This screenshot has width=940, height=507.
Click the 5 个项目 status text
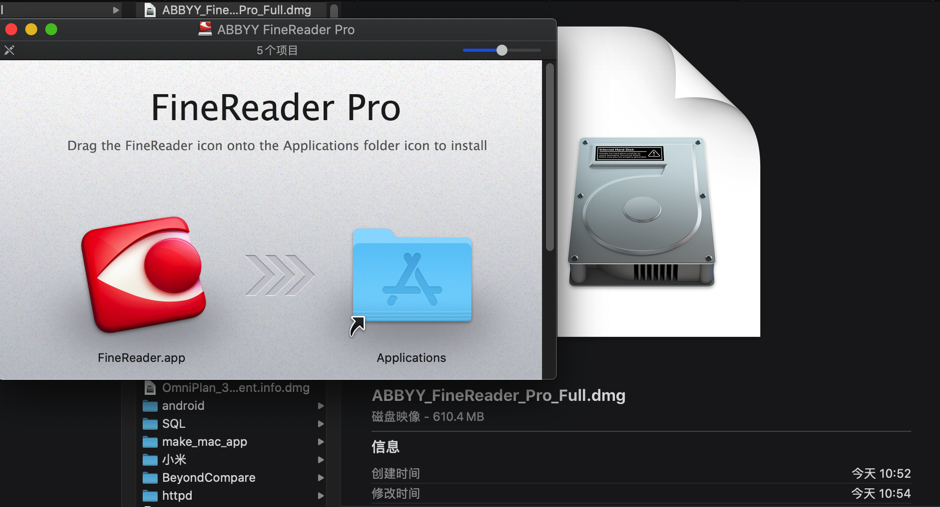[277, 50]
